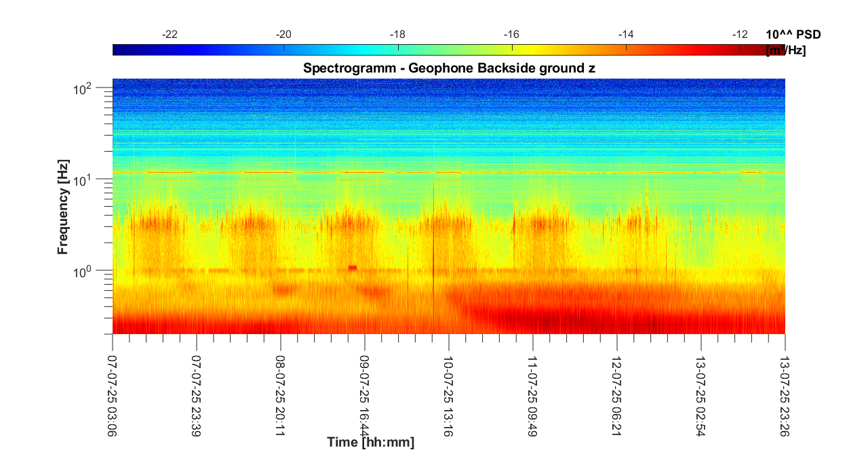
Task: Click the -16 colorbar tick label
Action: coord(511,35)
